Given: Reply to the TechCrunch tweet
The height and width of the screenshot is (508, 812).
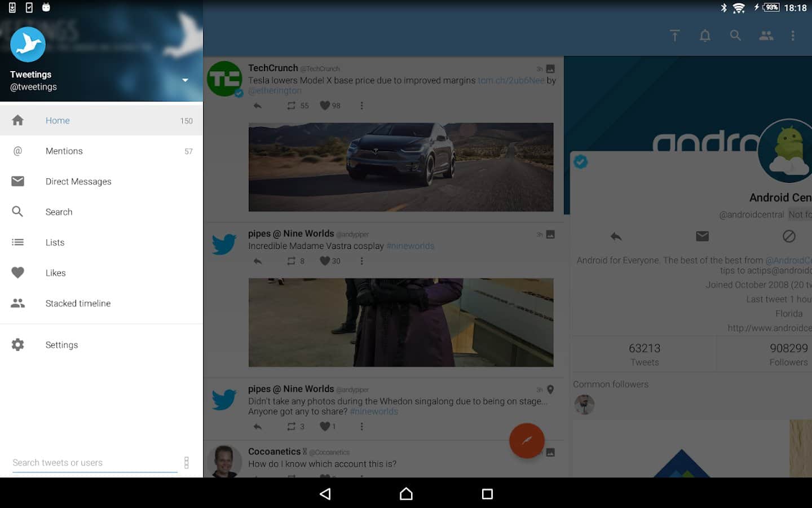Looking at the screenshot, I should tap(258, 106).
